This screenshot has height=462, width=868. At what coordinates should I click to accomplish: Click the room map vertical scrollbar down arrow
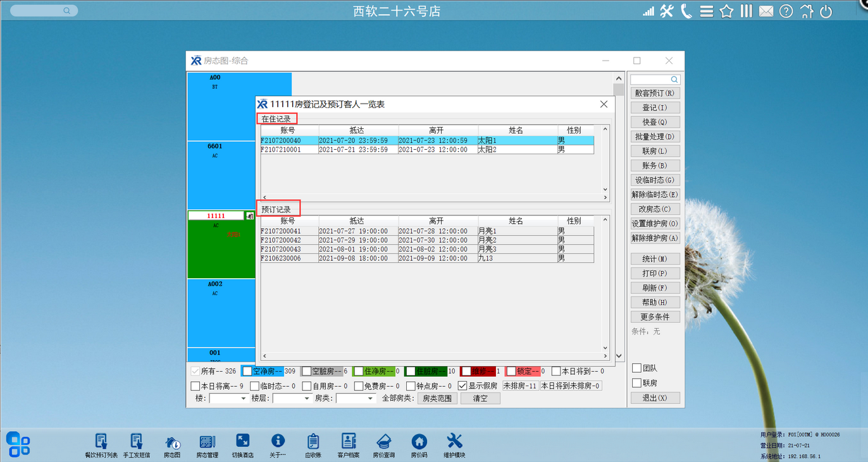619,357
